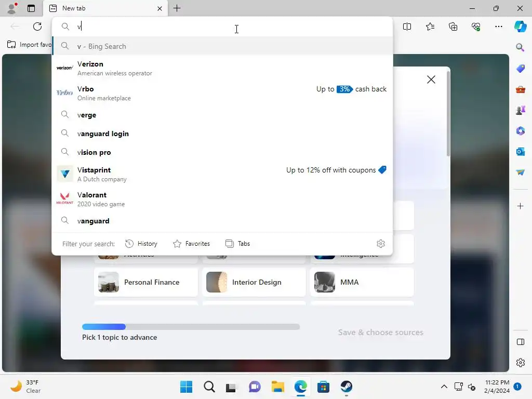Open Task View on the taskbar
This screenshot has width=532, height=399.
pyautogui.click(x=231, y=387)
